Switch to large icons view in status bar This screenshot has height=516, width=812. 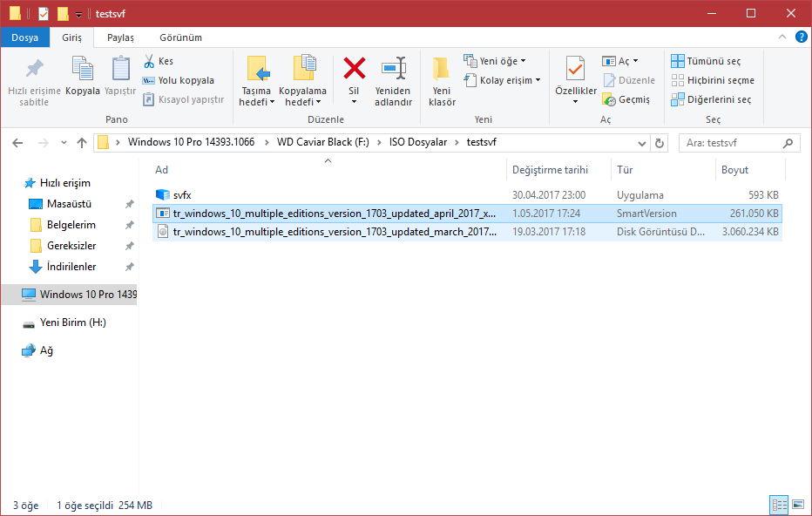tap(798, 505)
